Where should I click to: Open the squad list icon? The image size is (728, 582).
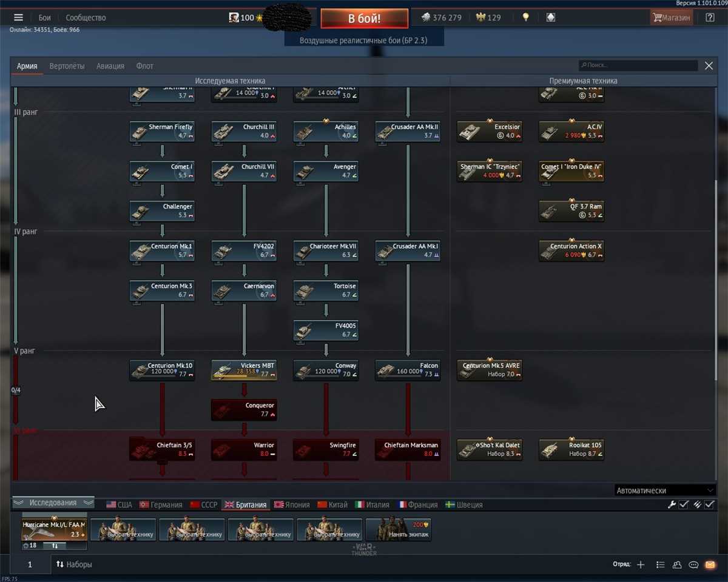click(x=661, y=564)
